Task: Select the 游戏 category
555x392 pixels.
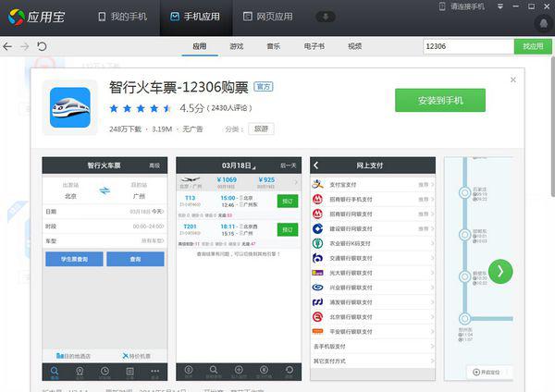Action: click(x=237, y=45)
